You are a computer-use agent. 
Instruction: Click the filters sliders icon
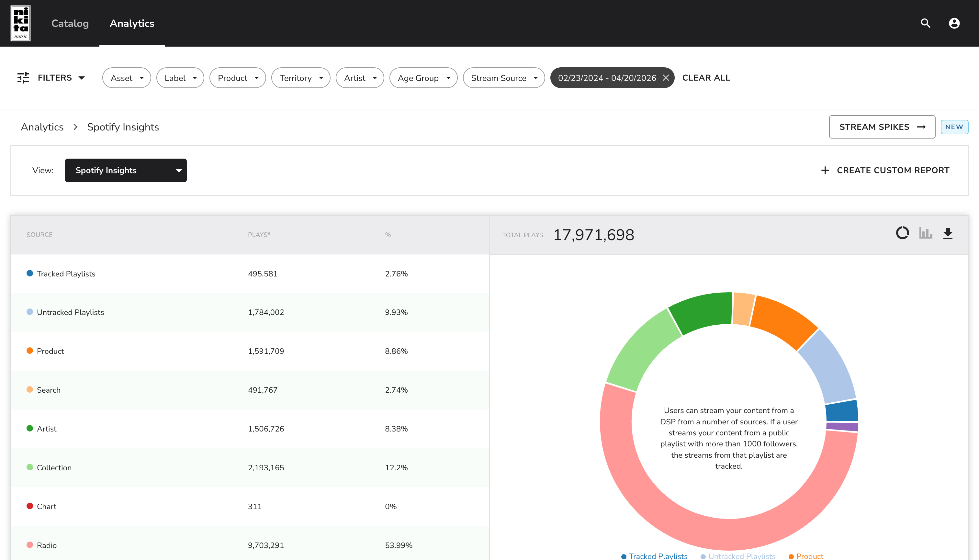click(23, 78)
